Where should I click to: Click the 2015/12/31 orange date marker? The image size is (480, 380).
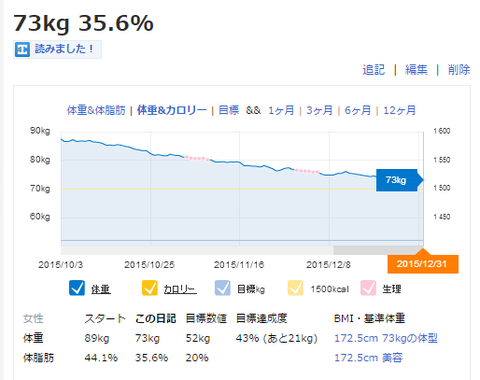pos(423,264)
